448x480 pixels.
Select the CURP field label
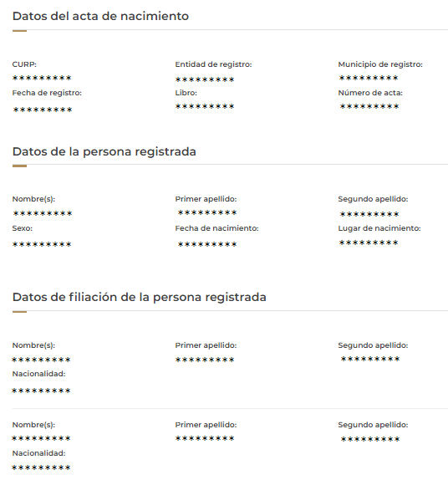(24, 64)
